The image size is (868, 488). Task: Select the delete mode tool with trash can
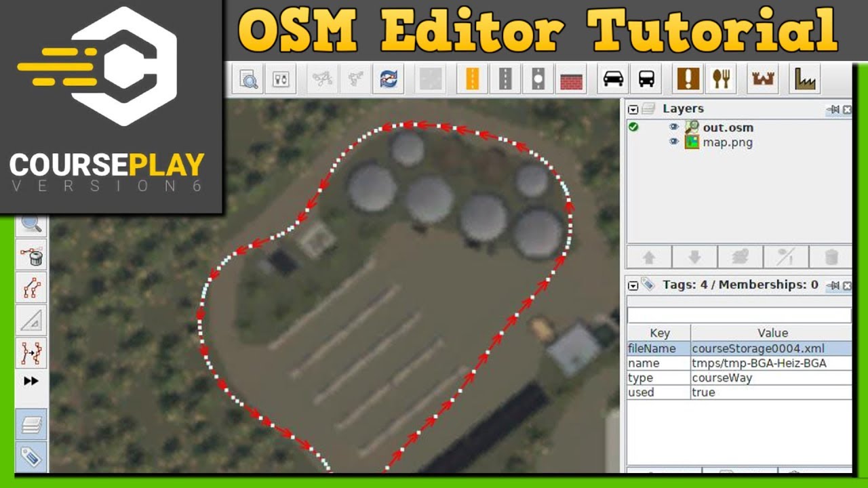[31, 256]
